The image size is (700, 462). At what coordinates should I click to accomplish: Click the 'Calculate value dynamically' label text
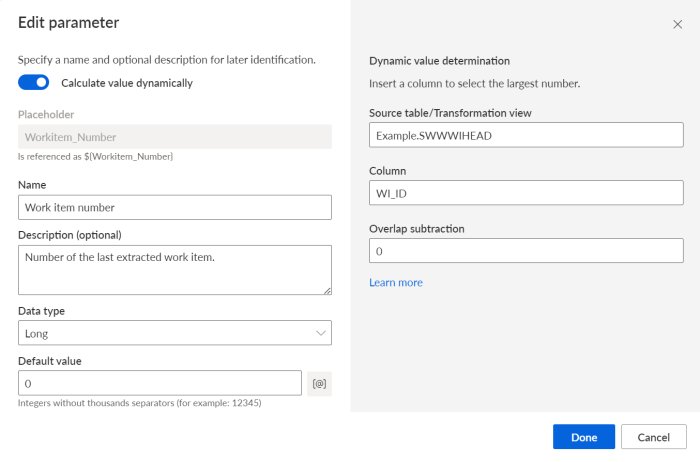pyautogui.click(x=127, y=83)
